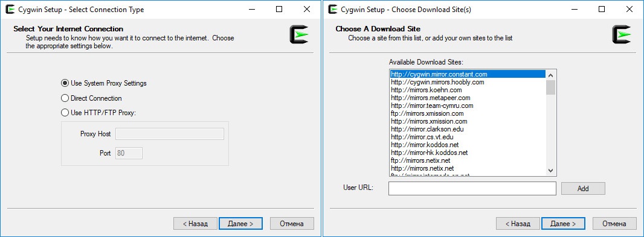Click Назад in Choose Download Site window

(517, 224)
